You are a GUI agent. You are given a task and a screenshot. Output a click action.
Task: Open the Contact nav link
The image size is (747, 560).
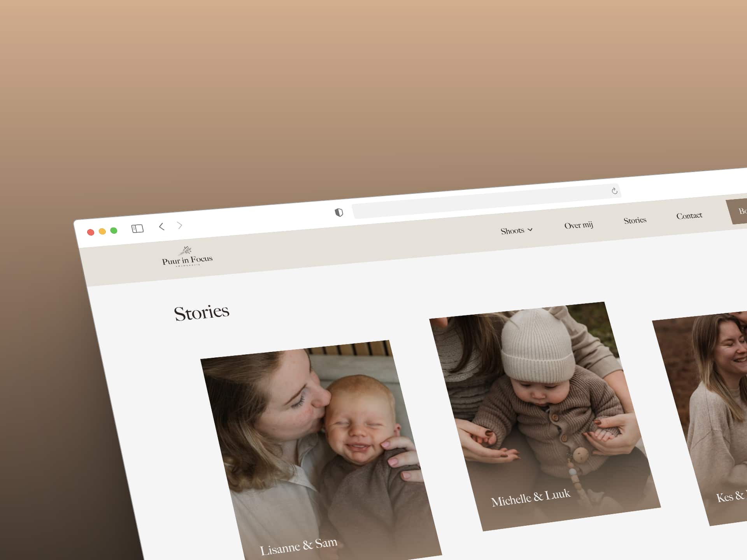(x=689, y=215)
